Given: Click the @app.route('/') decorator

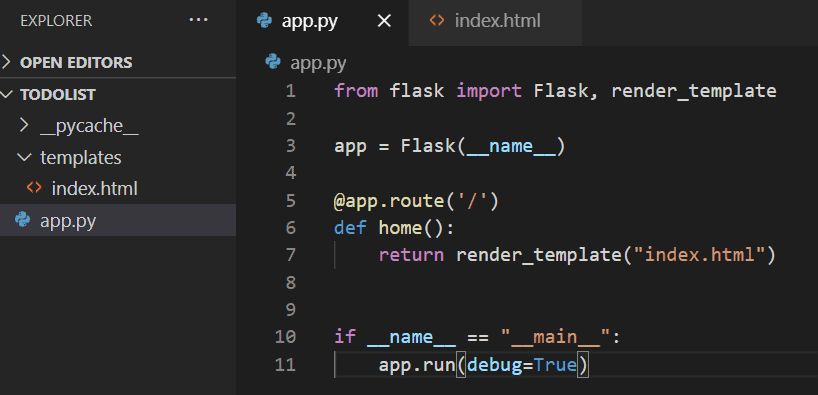Looking at the screenshot, I should pyautogui.click(x=417, y=201).
